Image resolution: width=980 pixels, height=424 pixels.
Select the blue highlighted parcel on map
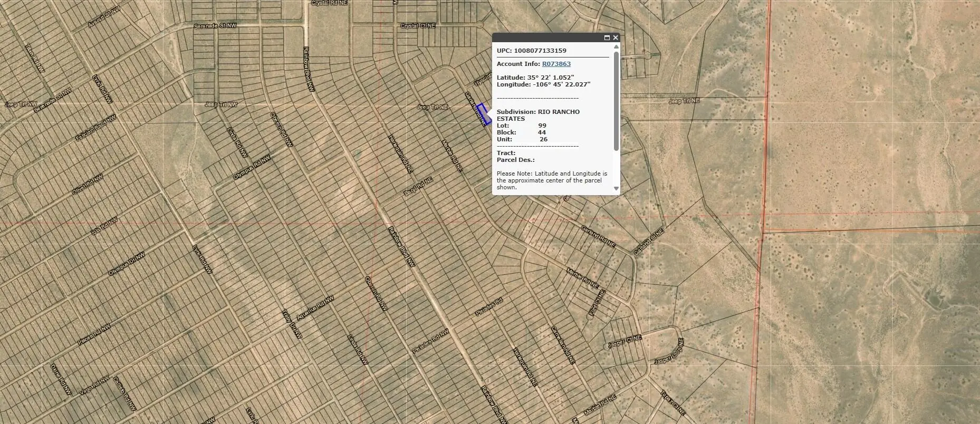tap(485, 114)
